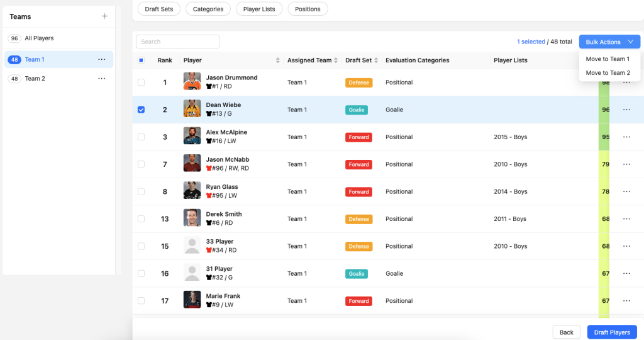Viewport: 644px width, 340px height.
Task: Sort by the Draft Set column
Action: 377,60
